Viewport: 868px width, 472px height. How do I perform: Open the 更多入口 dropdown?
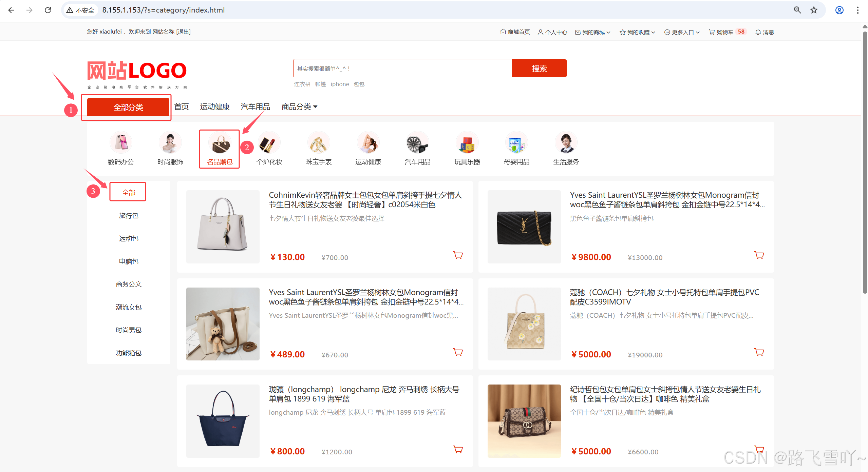tap(682, 32)
